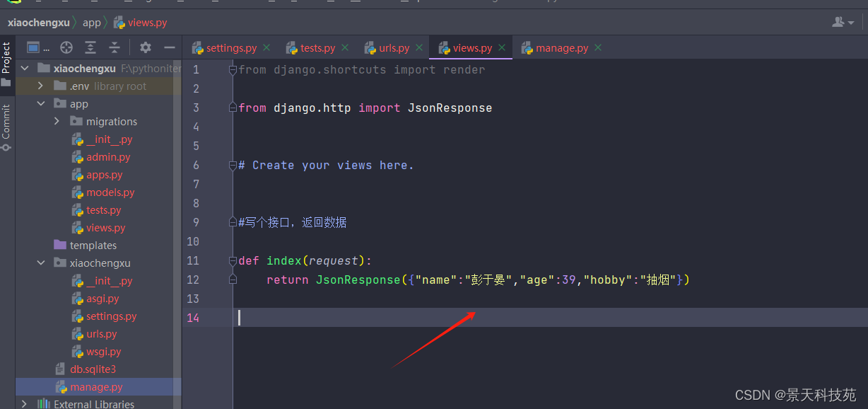
Task: Click the External Libraries bar-chart icon
Action: pos(44,404)
